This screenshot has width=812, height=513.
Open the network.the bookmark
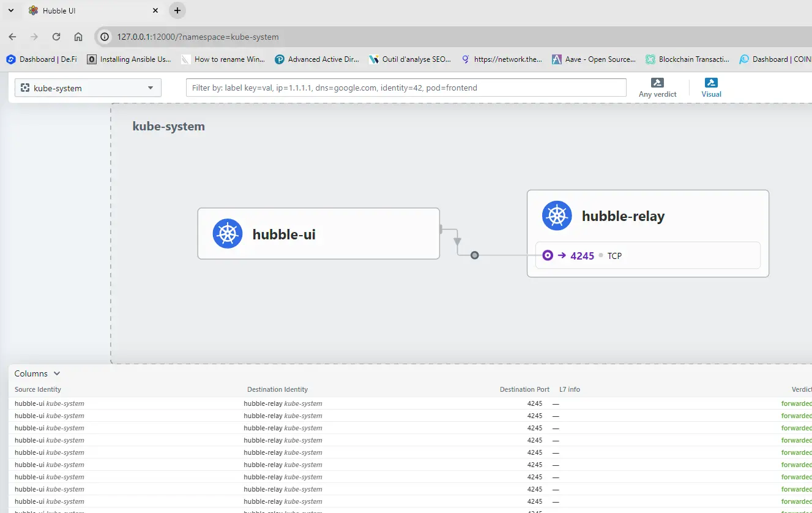(502, 59)
